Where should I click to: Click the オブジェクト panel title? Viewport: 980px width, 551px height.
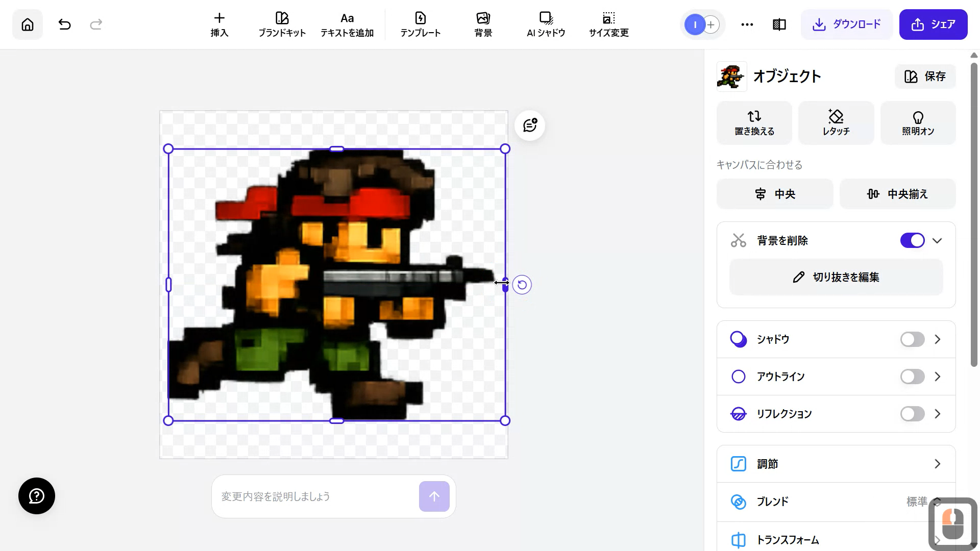point(787,77)
